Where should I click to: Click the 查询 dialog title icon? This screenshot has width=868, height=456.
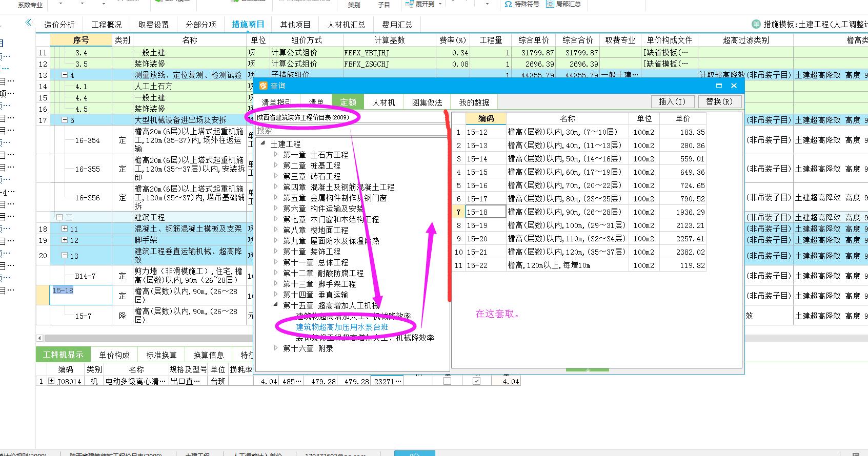coord(263,86)
